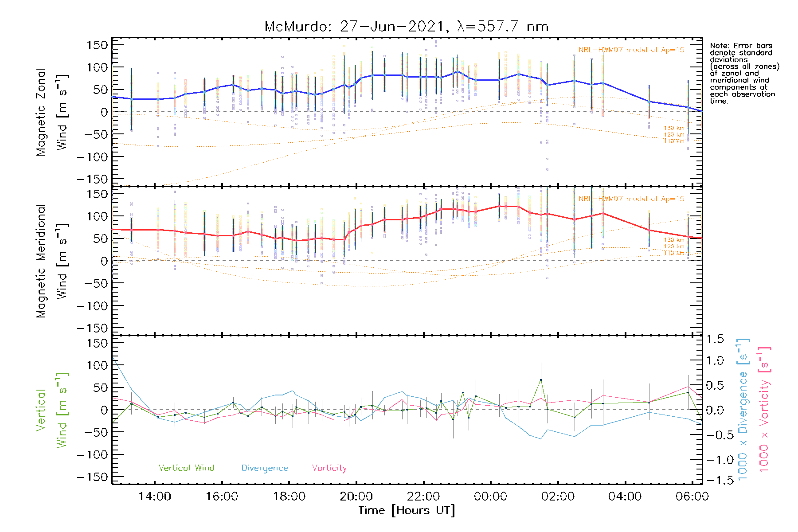Click NRL-HWM07 model label in zonal panel
This screenshot has width=798, height=532.
coord(631,50)
